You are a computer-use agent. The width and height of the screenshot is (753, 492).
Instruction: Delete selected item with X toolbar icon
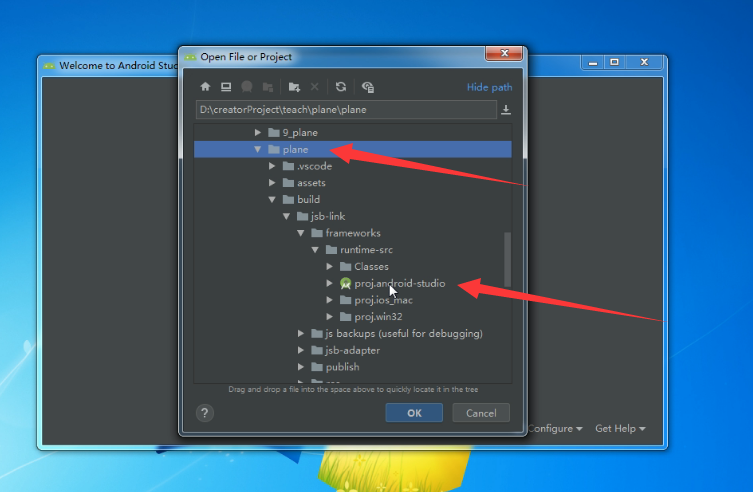click(315, 87)
